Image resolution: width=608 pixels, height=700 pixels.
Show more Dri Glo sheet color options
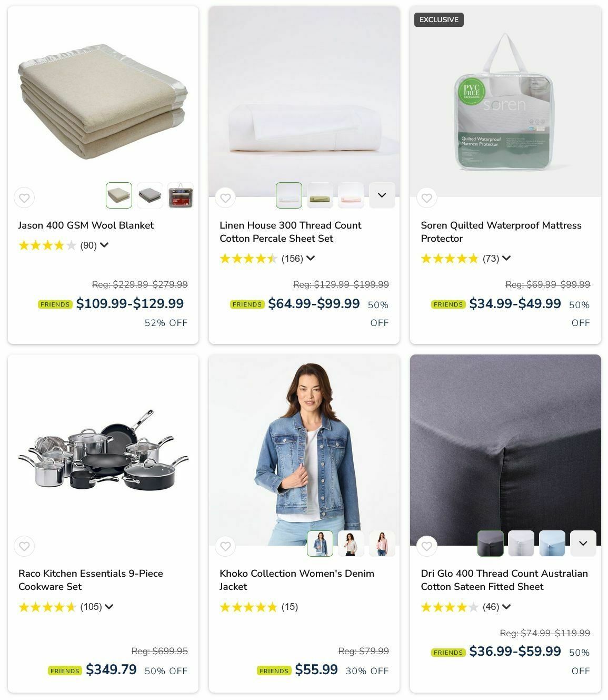pos(583,544)
